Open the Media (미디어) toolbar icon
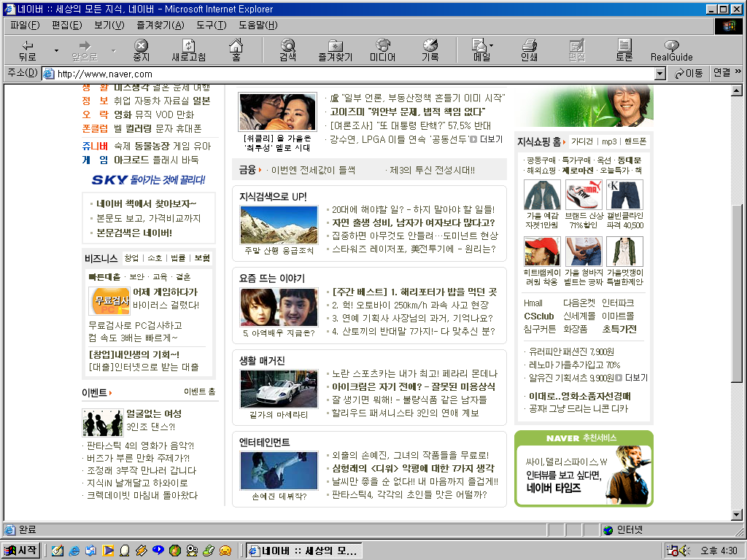Image resolution: width=747 pixels, height=560 pixels. click(382, 50)
